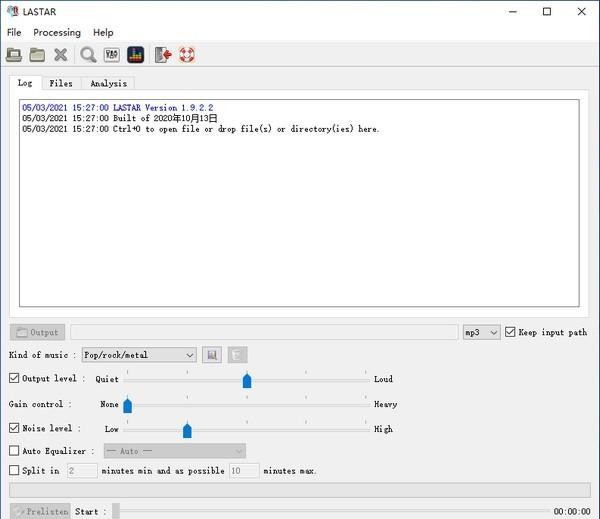Click the split minimum minutes field

point(82,471)
